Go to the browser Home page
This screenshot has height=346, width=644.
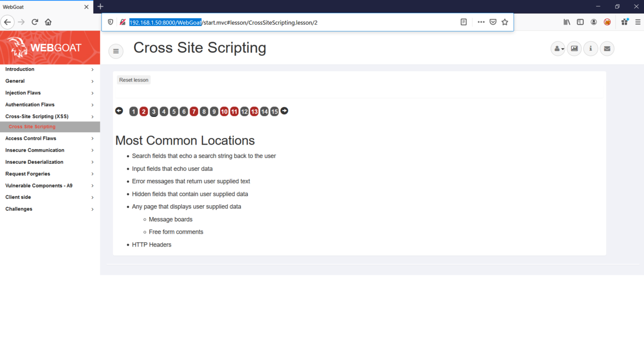pos(48,22)
